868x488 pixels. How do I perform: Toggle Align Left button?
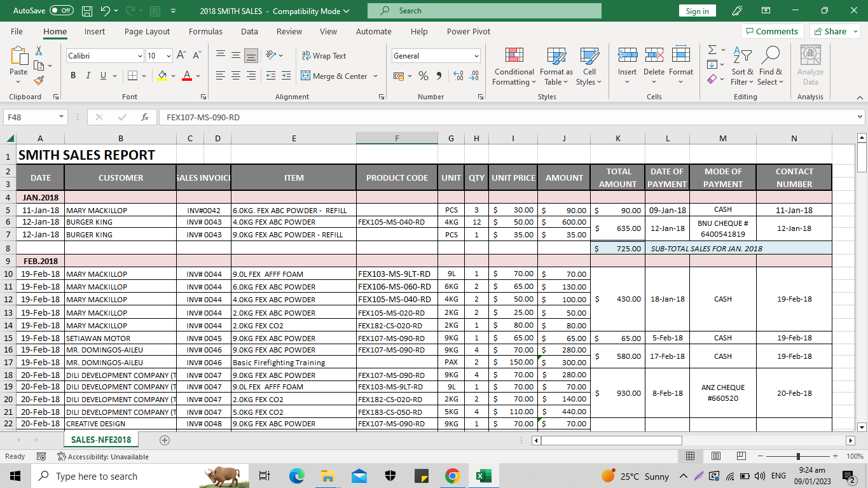[221, 76]
